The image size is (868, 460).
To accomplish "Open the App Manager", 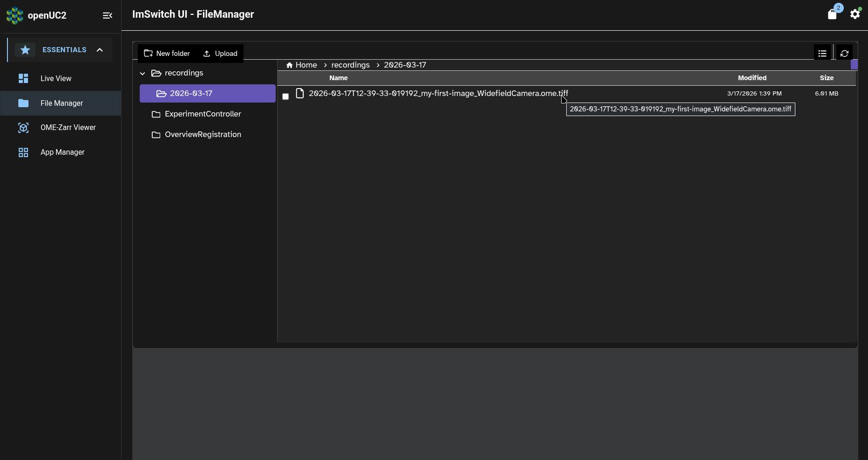I will pyautogui.click(x=62, y=152).
